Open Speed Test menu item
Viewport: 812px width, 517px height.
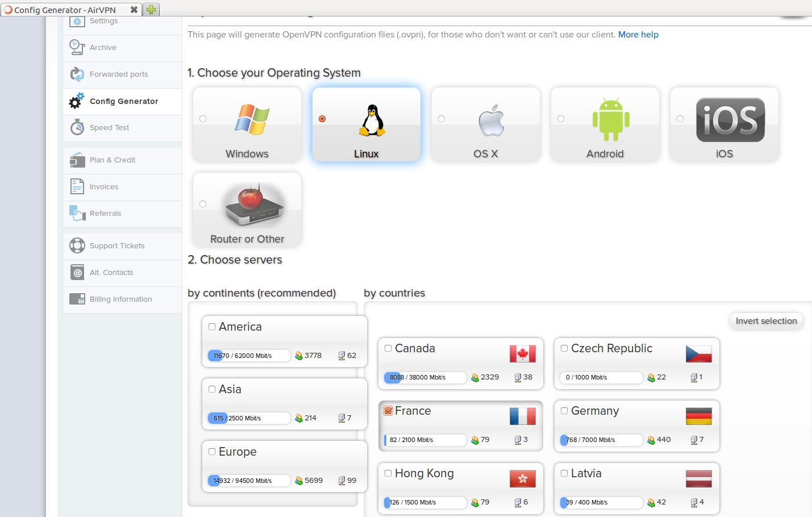point(122,128)
